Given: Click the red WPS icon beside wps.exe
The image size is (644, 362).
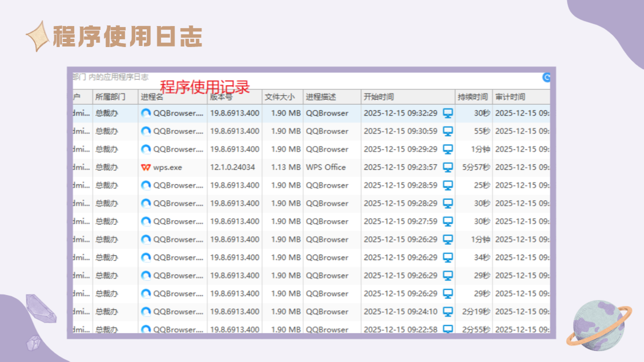Looking at the screenshot, I should tap(146, 168).
